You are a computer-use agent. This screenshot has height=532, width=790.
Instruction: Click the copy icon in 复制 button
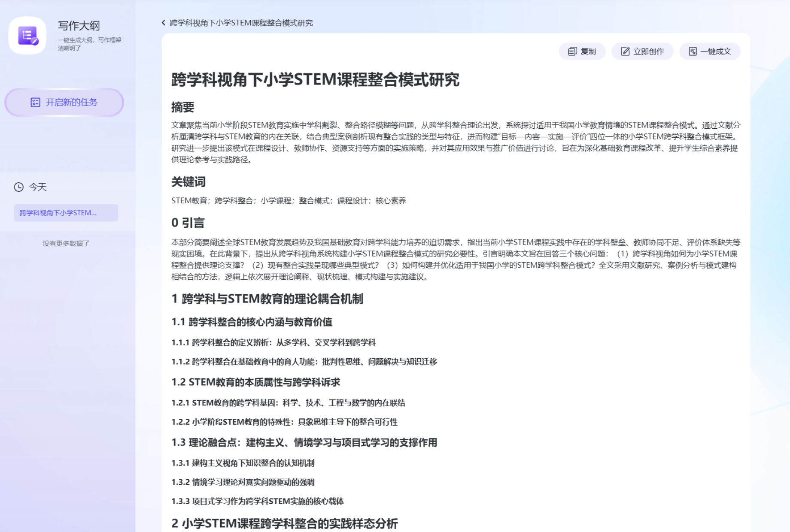(572, 51)
